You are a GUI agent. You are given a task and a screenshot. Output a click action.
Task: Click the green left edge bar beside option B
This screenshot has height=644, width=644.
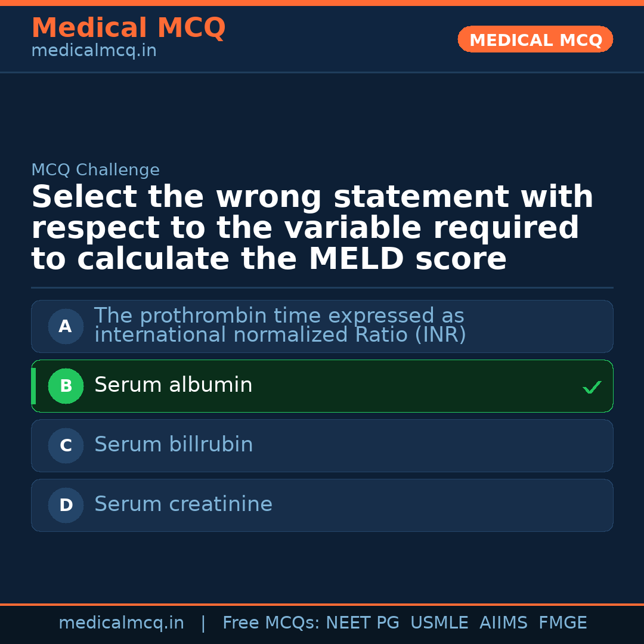coord(33,386)
